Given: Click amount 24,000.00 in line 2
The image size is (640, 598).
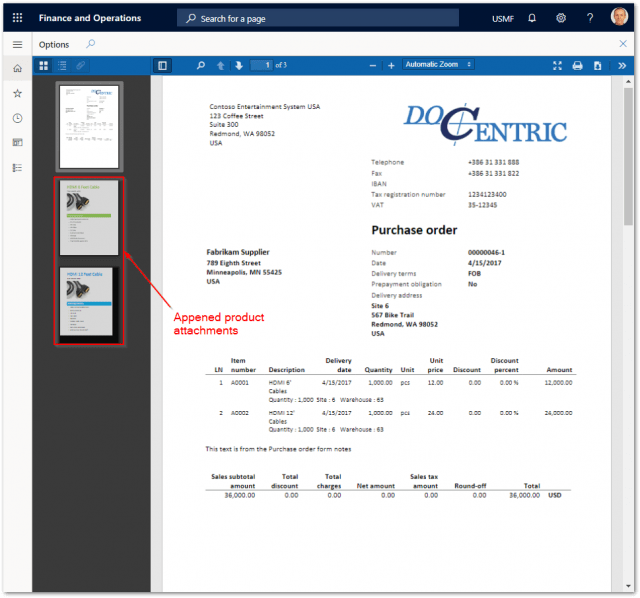Looking at the screenshot, I should (x=558, y=413).
